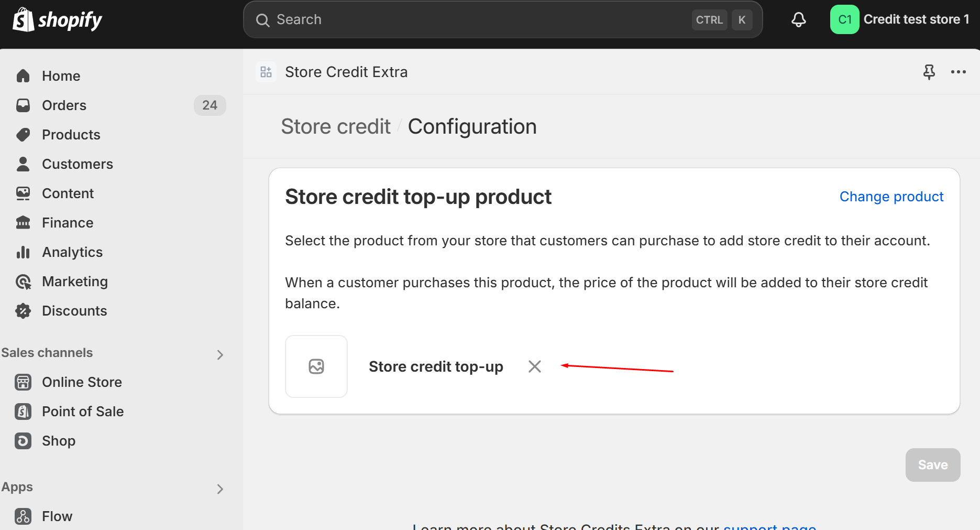Open the three-dot more actions menu
The height and width of the screenshot is (530, 980).
(x=958, y=72)
